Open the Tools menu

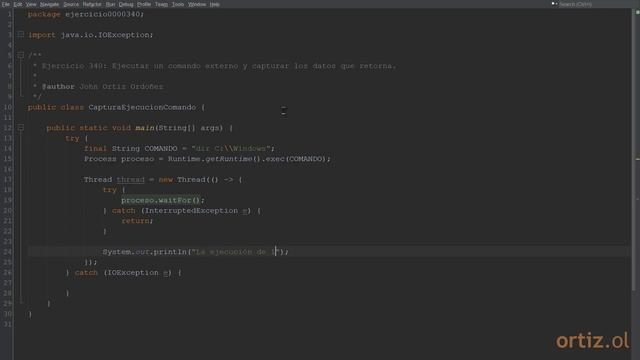(x=178, y=4)
